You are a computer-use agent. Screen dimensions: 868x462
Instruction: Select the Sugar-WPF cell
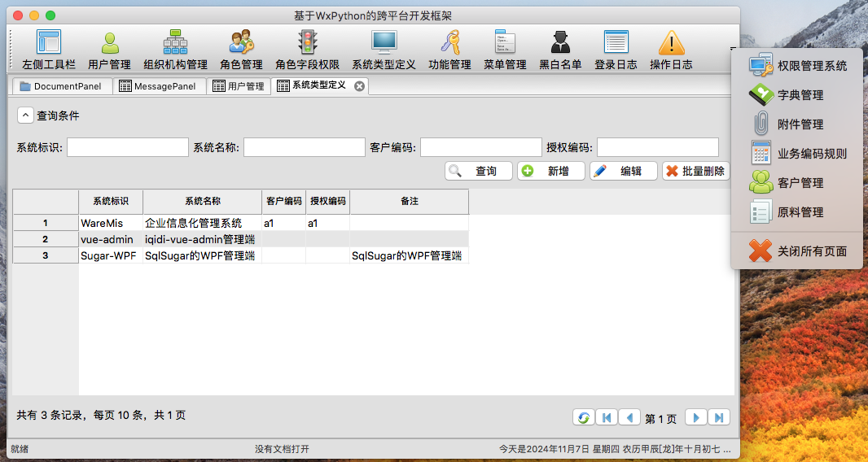pyautogui.click(x=111, y=255)
